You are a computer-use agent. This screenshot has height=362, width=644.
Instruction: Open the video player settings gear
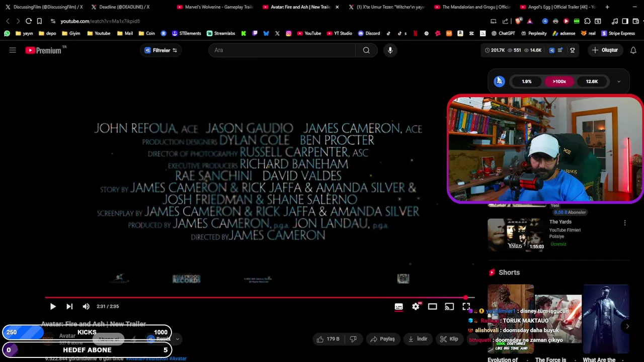pyautogui.click(x=416, y=306)
